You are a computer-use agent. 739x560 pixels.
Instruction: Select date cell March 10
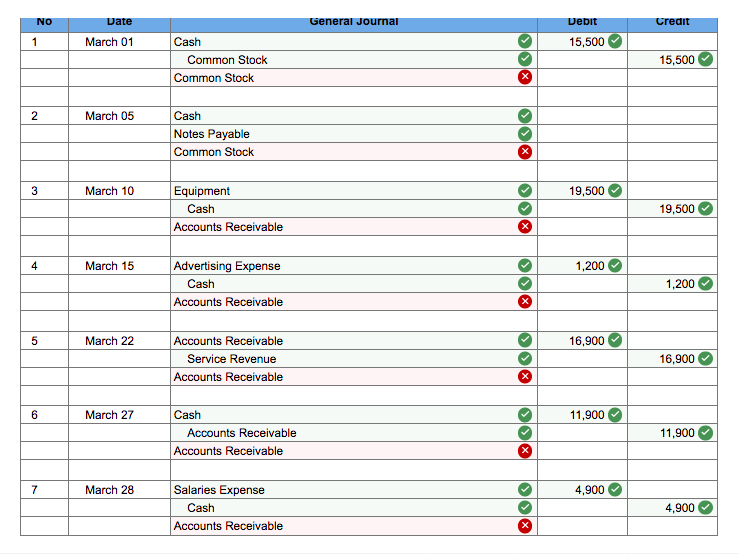(119, 190)
